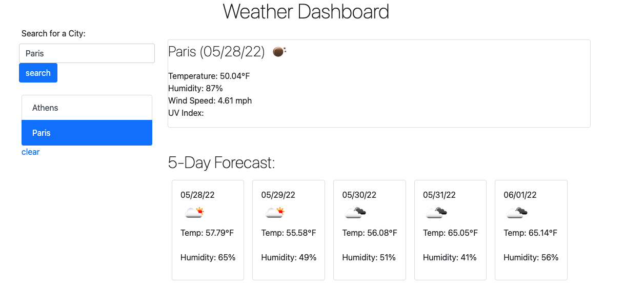
Task: Click the weather icon on the 06/01/22 card
Action: point(517,212)
